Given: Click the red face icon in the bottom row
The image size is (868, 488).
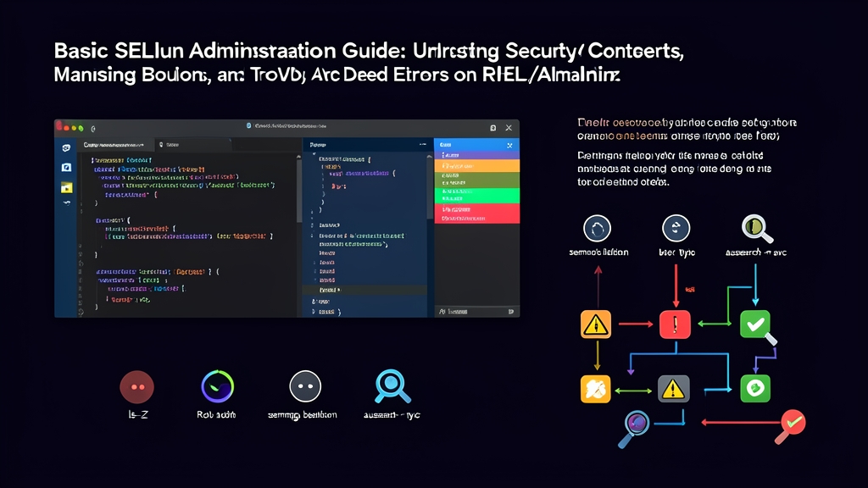Looking at the screenshot, I should click(136, 386).
